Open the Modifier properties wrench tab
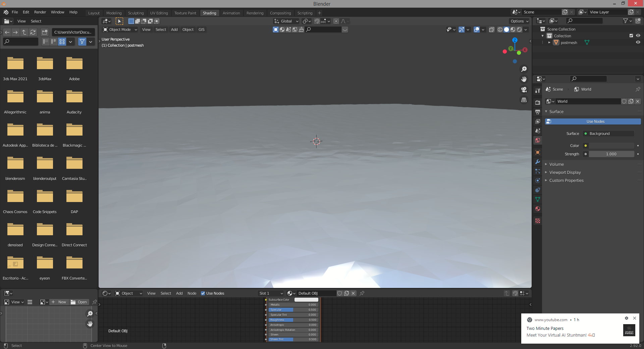The height and width of the screenshot is (349, 644). click(537, 162)
